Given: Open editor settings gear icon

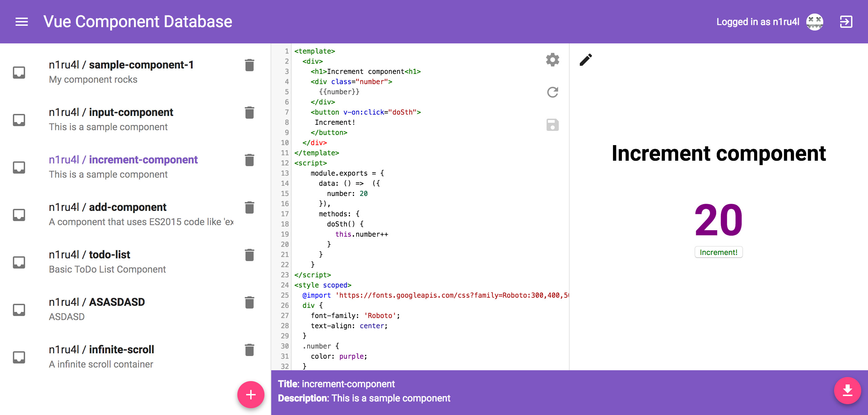Looking at the screenshot, I should click(x=552, y=60).
